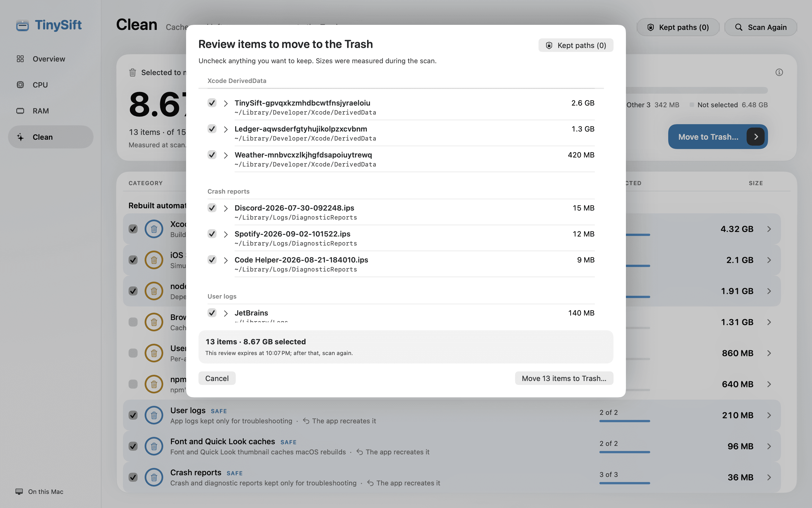Open the CPU sidebar section

(51, 85)
